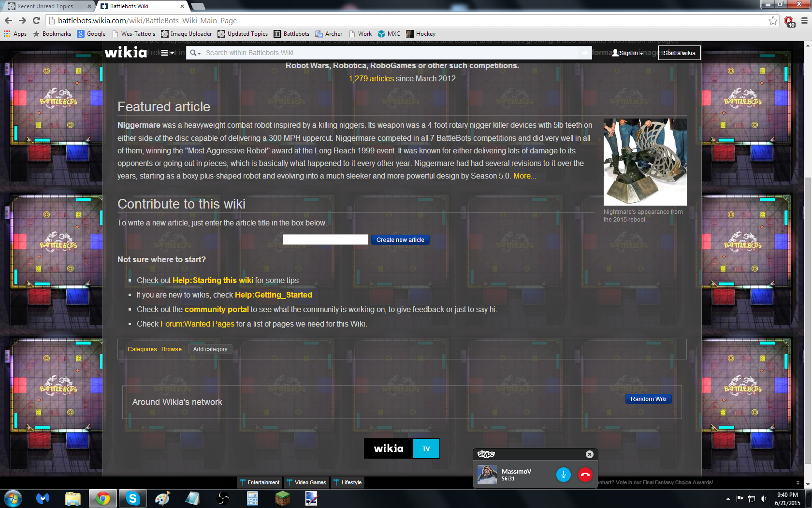
Task: Reload the Battlebots Wiki page
Action: point(36,20)
